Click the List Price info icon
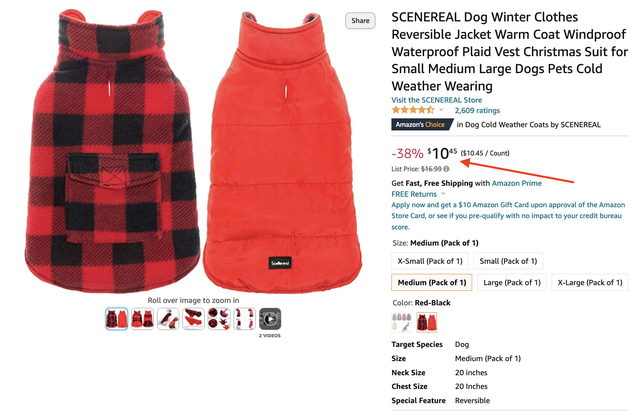 pyautogui.click(x=447, y=169)
